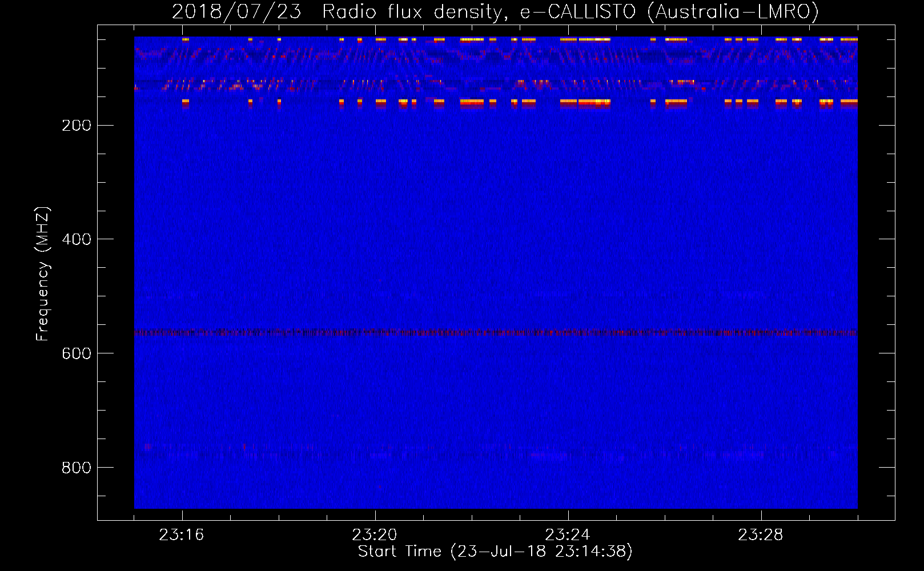Click the 23:28 time tick label
Viewport: 924px width, 571px height.
click(x=761, y=534)
